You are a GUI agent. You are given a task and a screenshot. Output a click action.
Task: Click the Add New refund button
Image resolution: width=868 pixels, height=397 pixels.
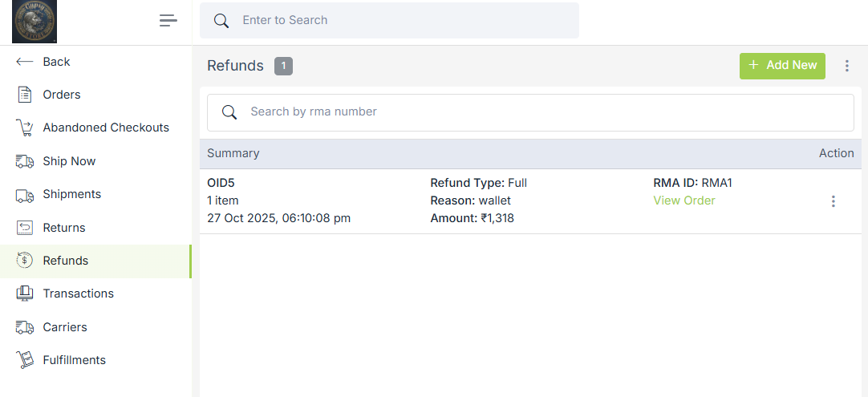[x=782, y=66]
